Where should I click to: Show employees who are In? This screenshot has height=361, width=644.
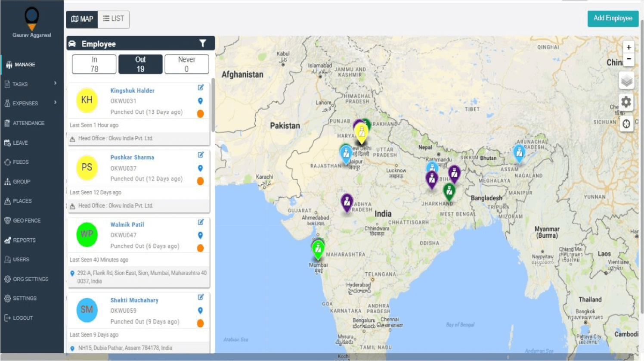coord(94,63)
